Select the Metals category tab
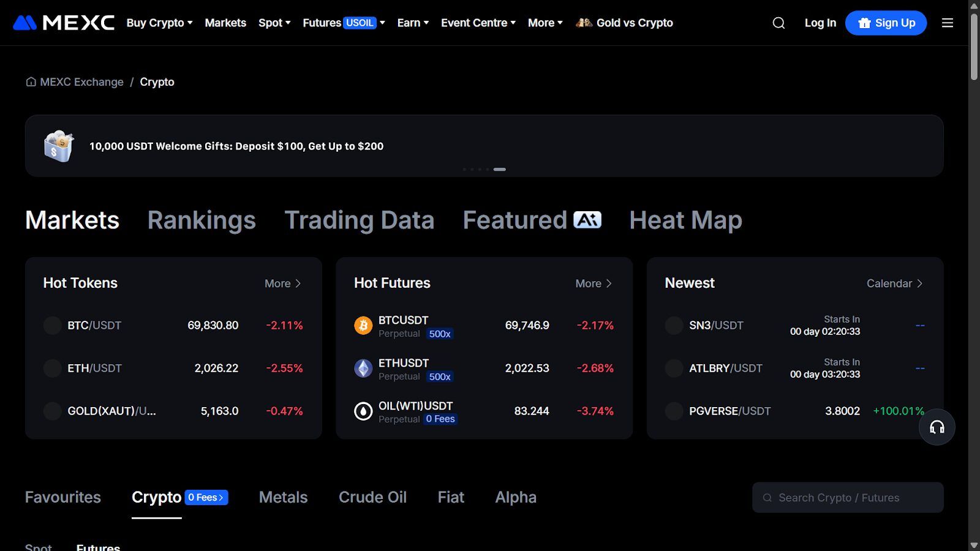The image size is (980, 551). pyautogui.click(x=283, y=497)
